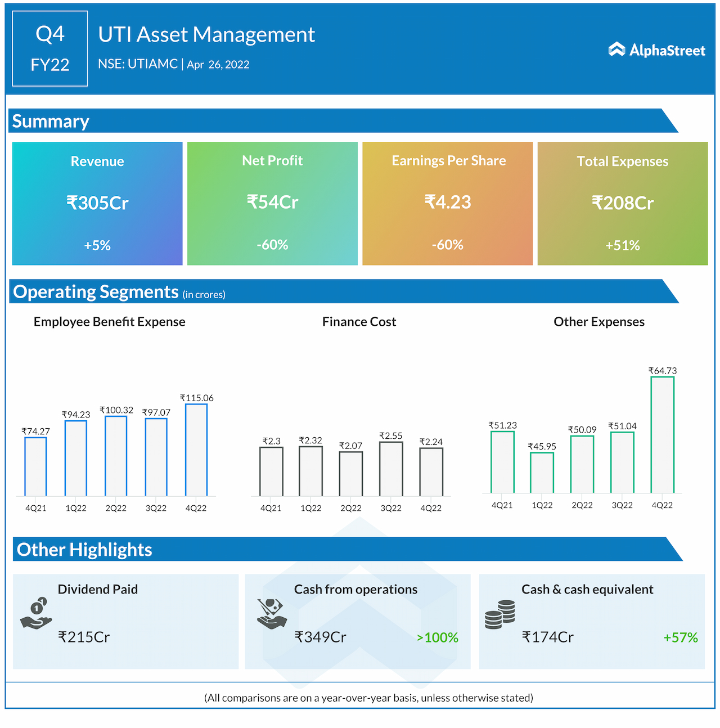Click the AlphaStreet logo icon
Screen dimensions: 720x728
[x=616, y=50]
